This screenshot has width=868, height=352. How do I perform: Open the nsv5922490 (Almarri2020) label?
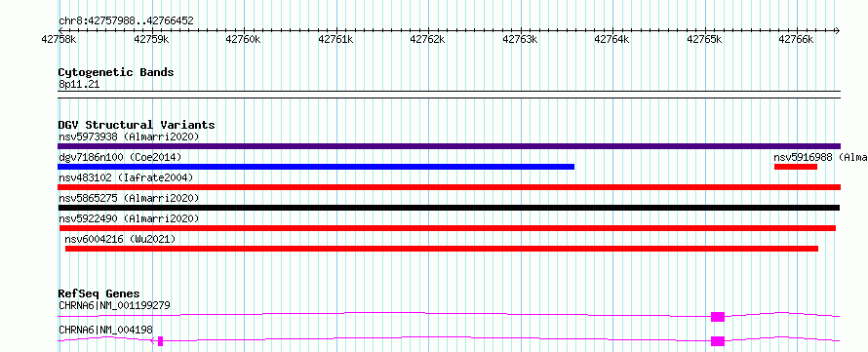click(129, 218)
